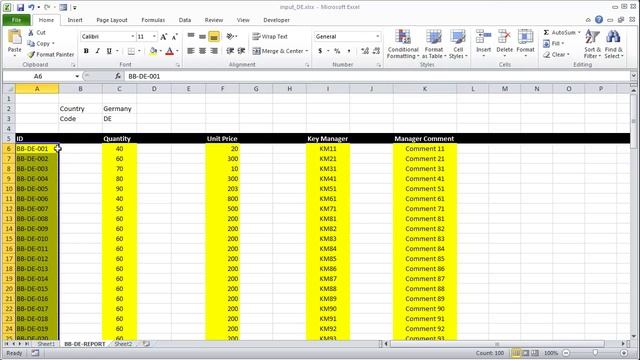Increase font size with Grow Font icon

coord(164,37)
